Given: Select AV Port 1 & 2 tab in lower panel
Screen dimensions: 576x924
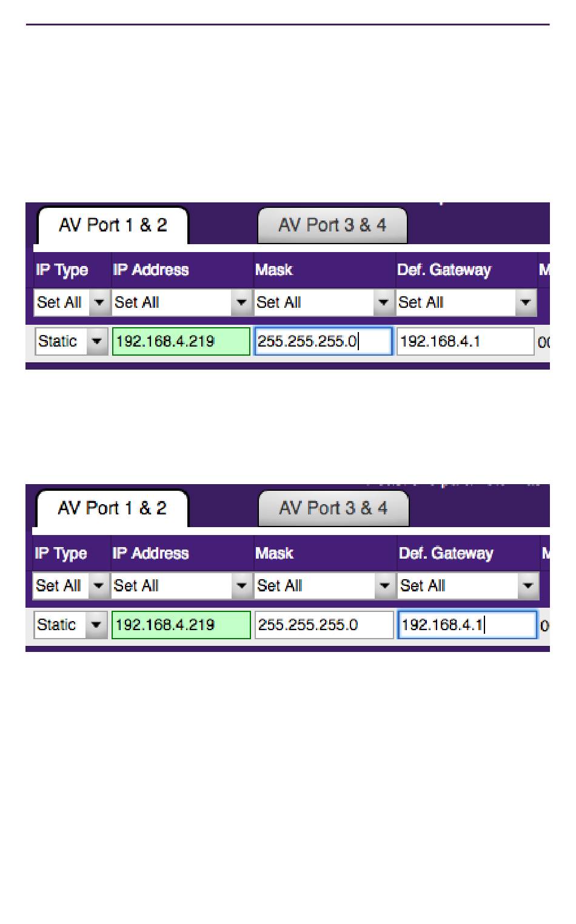Looking at the screenshot, I should click(112, 508).
